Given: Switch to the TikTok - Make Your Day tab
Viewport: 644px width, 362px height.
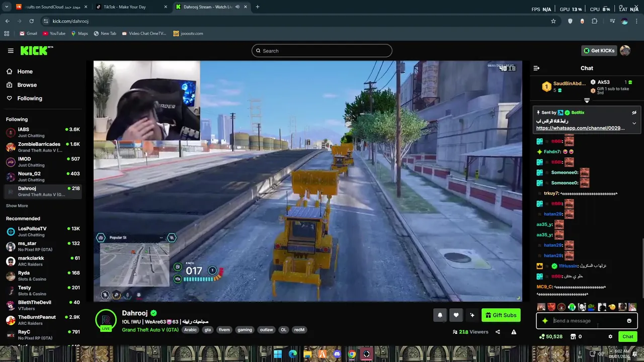Looking at the screenshot, I should [x=131, y=7].
